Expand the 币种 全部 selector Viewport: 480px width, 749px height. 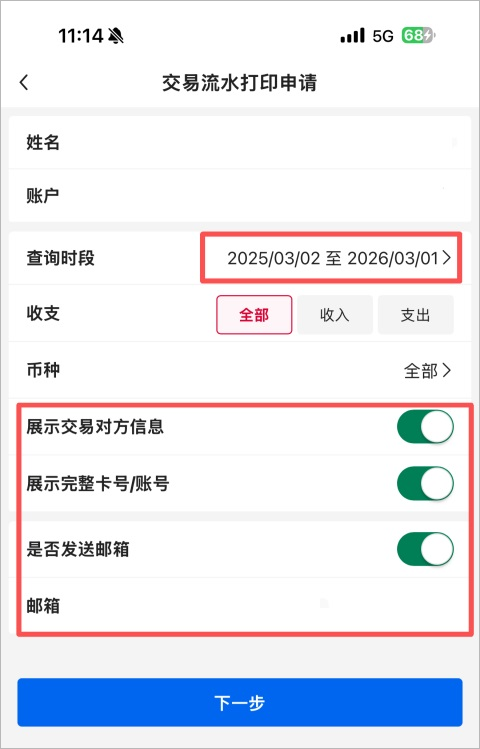coord(427,371)
